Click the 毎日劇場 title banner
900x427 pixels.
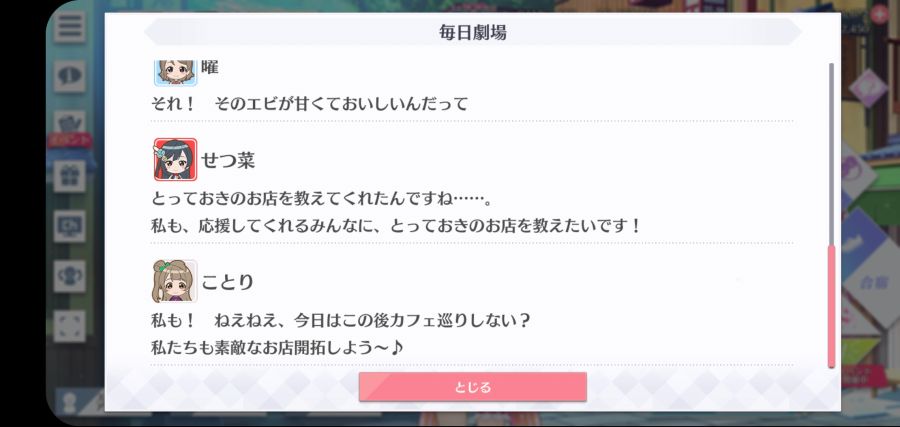(472, 33)
